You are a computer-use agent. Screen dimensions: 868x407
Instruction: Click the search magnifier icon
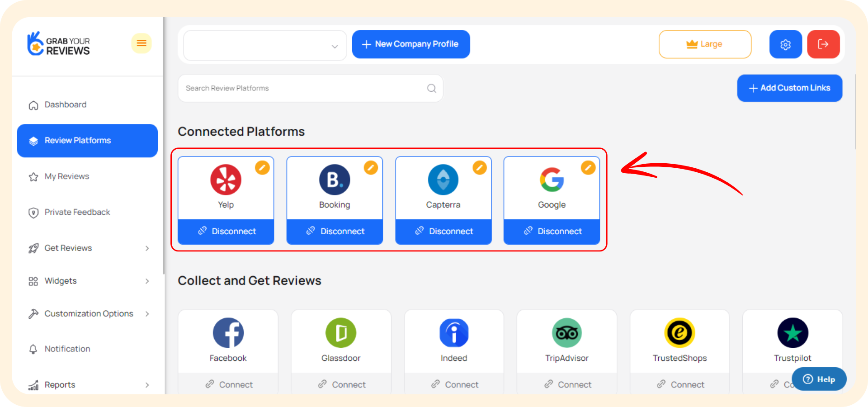click(432, 88)
